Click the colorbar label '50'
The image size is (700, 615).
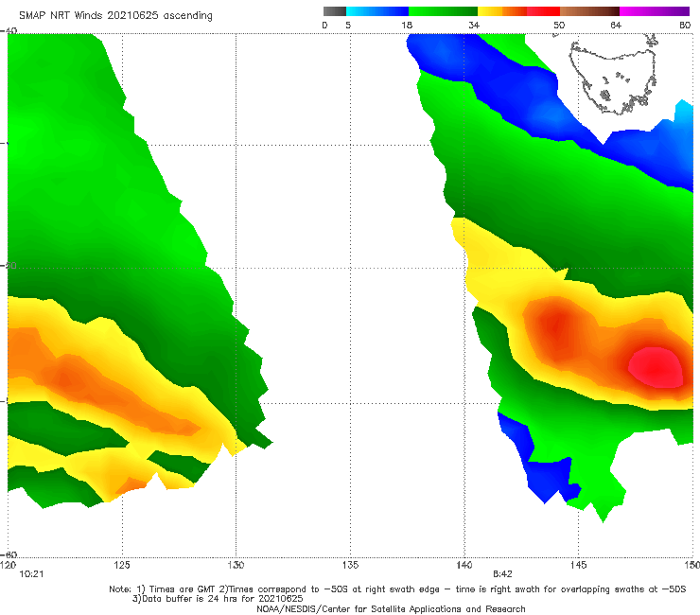(559, 25)
